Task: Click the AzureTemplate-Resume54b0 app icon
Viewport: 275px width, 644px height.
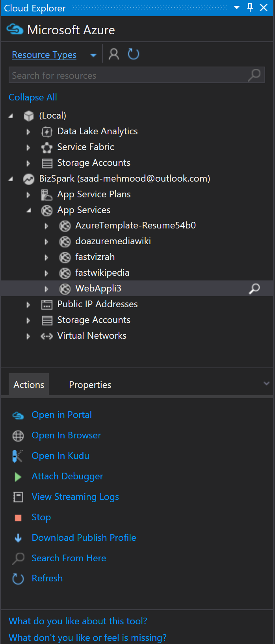Action: (x=65, y=226)
